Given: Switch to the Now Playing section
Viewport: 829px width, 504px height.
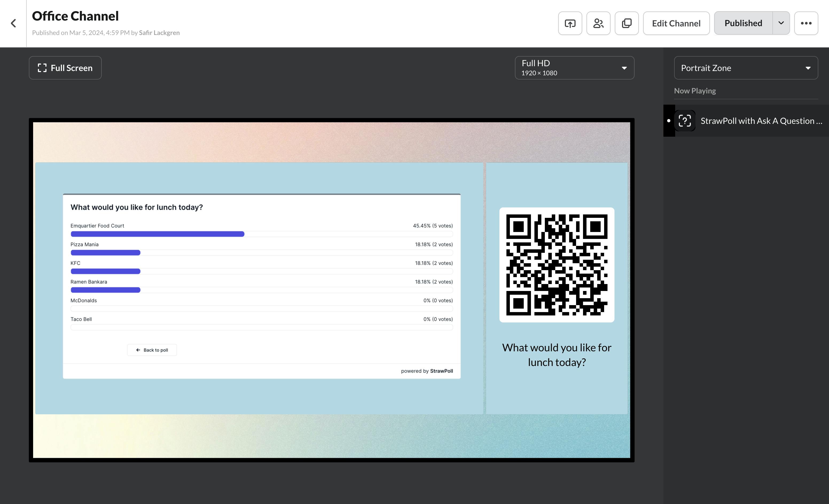Looking at the screenshot, I should tap(695, 90).
